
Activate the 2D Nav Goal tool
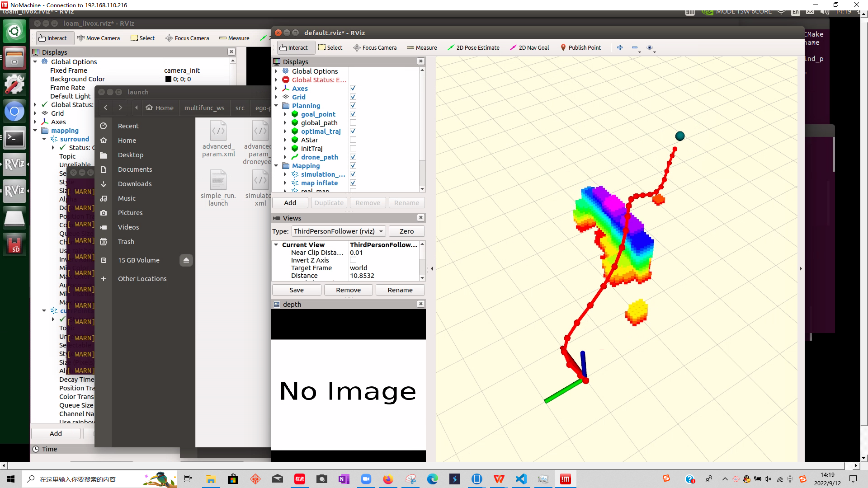[x=529, y=47]
